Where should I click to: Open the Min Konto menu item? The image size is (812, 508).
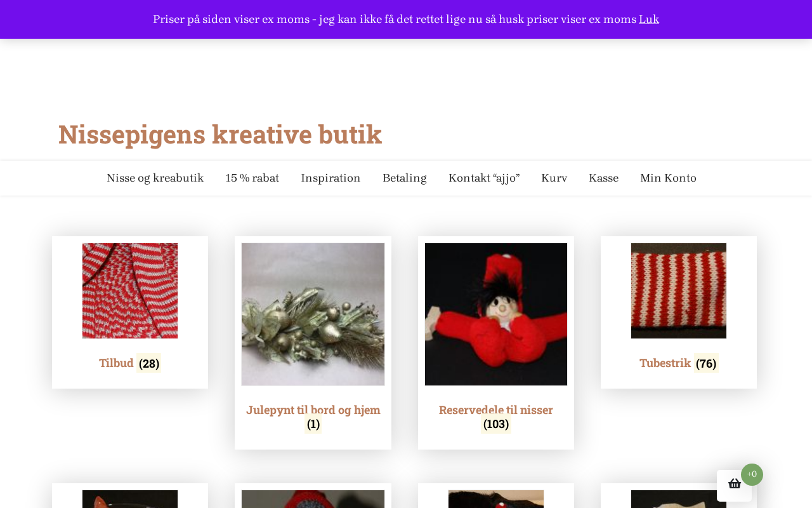pyautogui.click(x=668, y=178)
